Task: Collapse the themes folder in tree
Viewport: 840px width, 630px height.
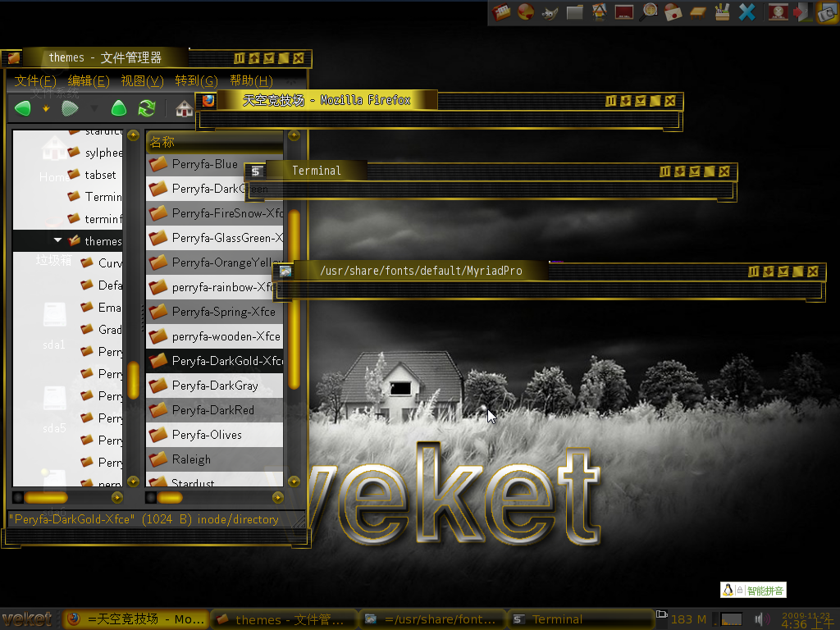Action: 58,240
